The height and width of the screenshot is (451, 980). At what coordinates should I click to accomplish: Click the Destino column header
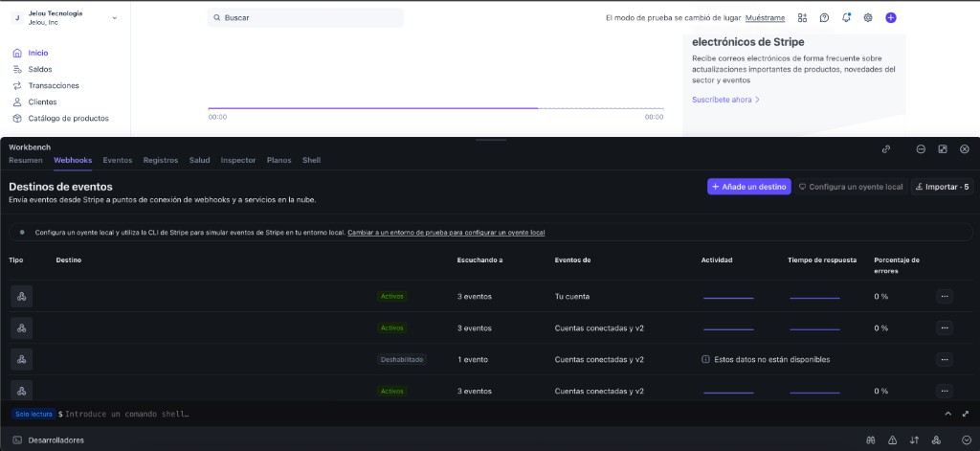(x=69, y=260)
